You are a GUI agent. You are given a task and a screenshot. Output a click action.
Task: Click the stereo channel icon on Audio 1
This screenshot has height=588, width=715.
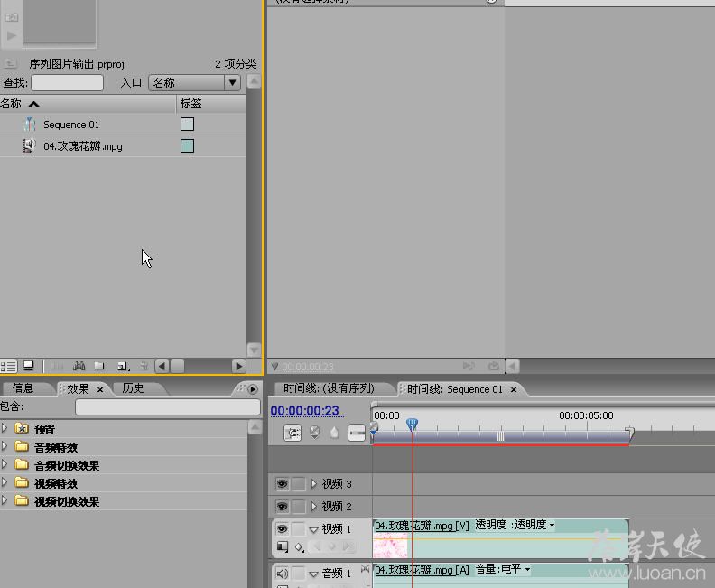pyautogui.click(x=365, y=568)
